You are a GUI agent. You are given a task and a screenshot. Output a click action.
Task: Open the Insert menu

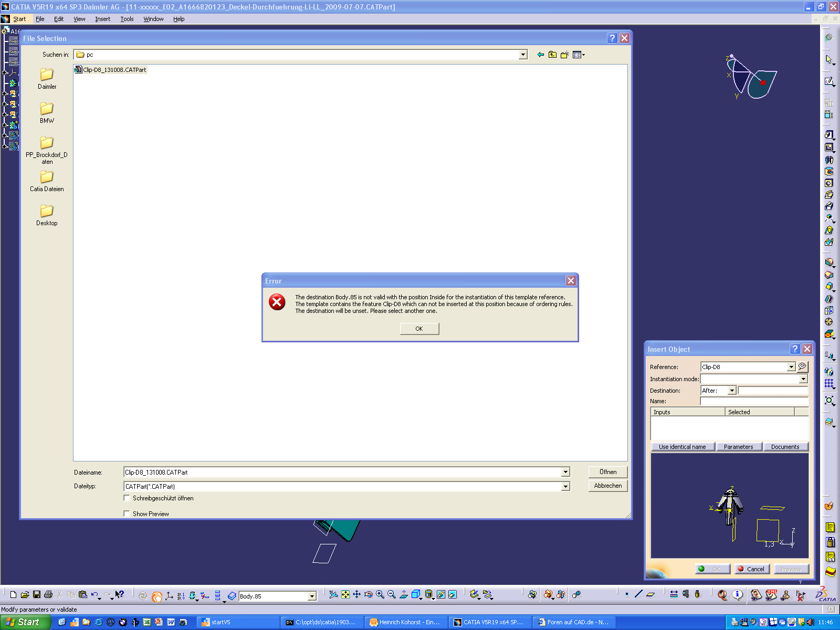[x=102, y=19]
